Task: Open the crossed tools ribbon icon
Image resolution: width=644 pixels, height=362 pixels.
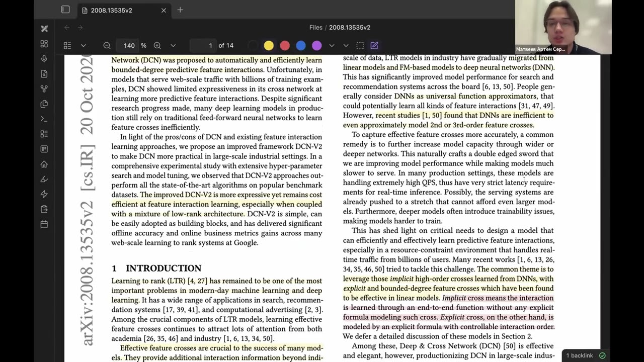Action: point(44,29)
